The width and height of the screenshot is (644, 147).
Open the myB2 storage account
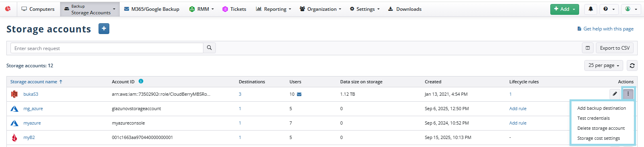pyautogui.click(x=29, y=137)
